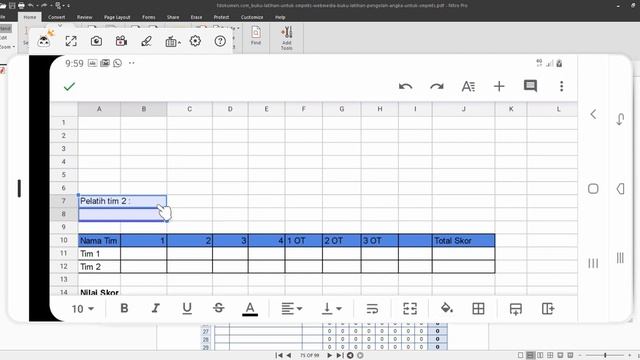Screen dimensions: 640x360
Task: Click the Find button in ribbon
Action: click(x=256, y=36)
